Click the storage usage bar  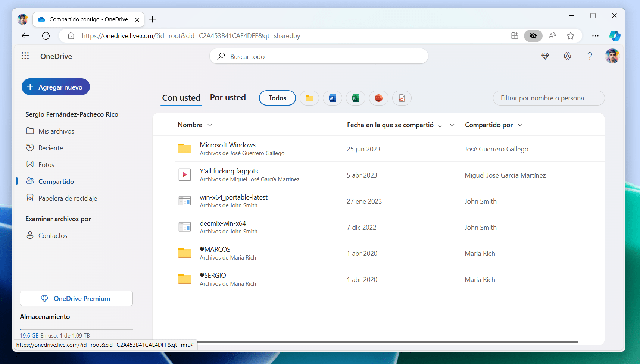(x=76, y=330)
